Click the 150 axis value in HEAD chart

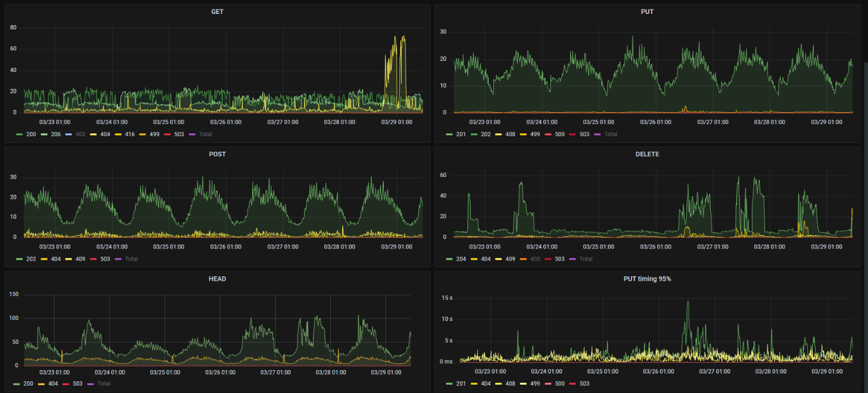coord(14,294)
